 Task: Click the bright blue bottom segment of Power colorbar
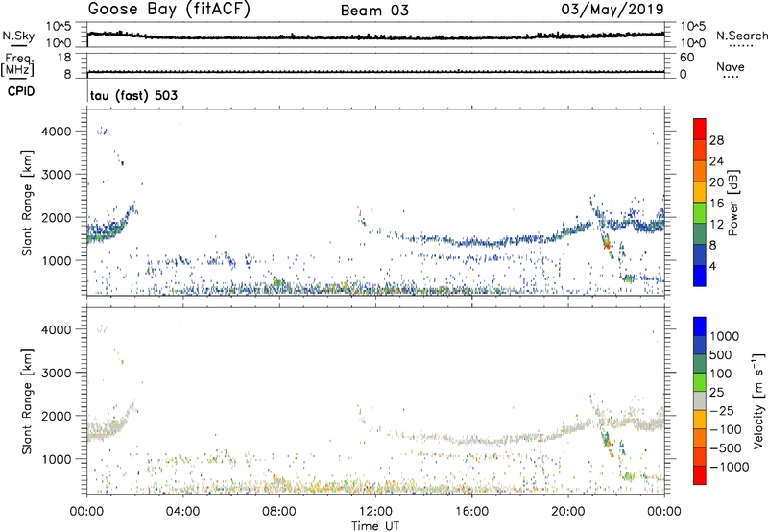point(700,276)
